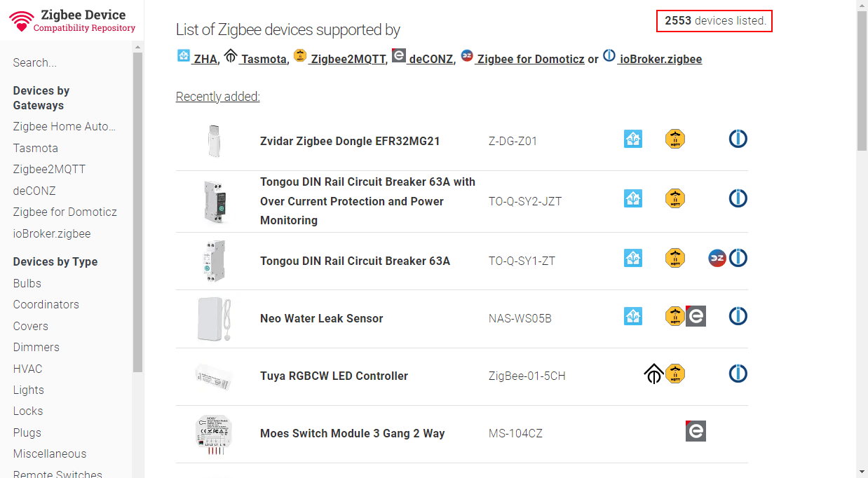
Task: Open the ioBroker.zigbee header link
Action: [652, 59]
